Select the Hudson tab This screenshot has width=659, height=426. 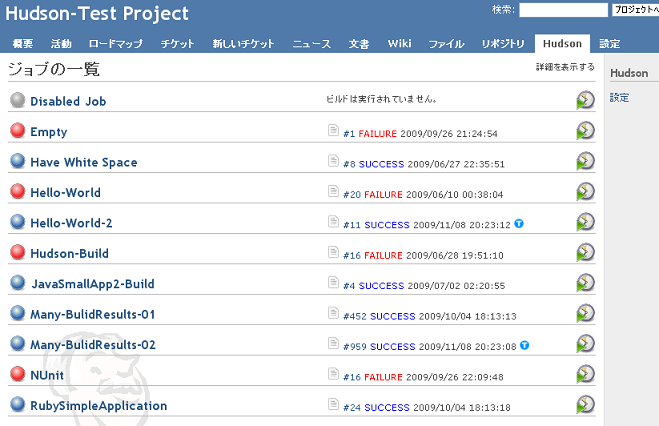pos(562,44)
